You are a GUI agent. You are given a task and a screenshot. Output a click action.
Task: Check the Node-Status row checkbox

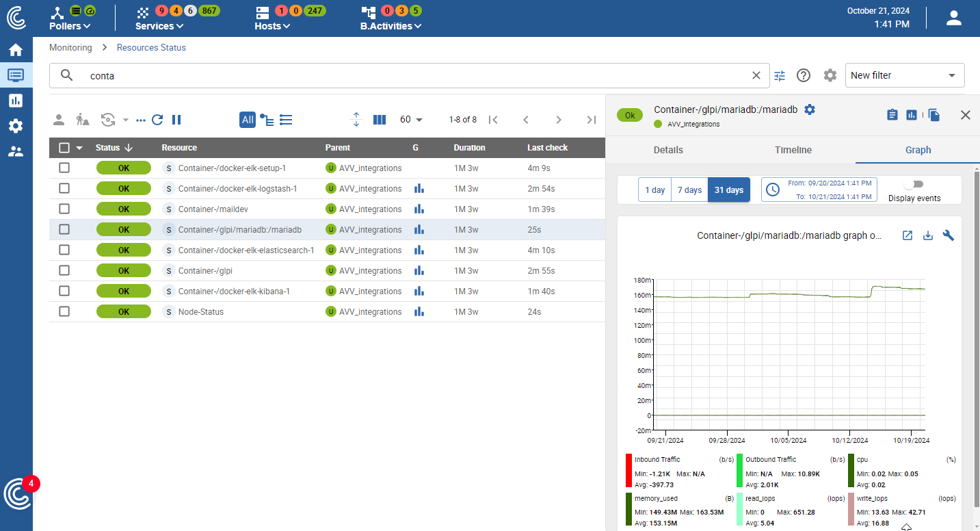(64, 311)
